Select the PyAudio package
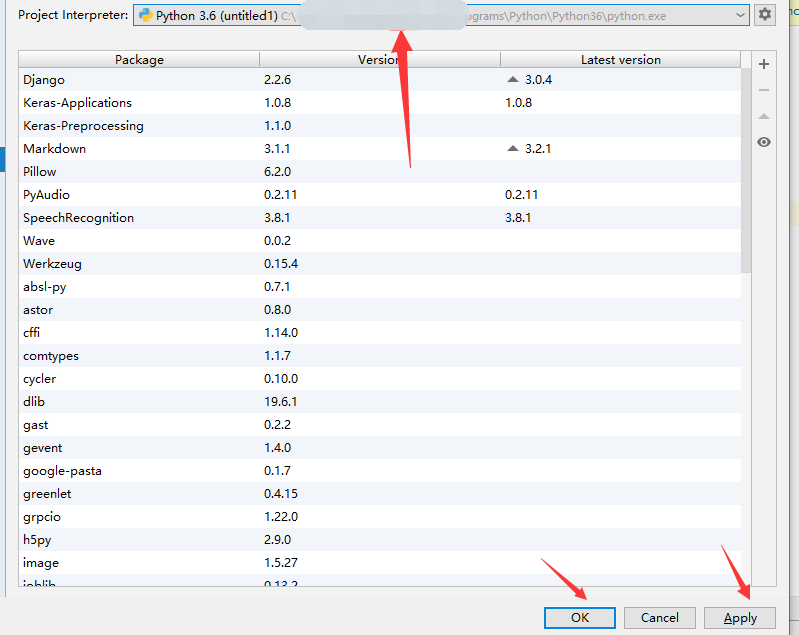799x635 pixels. point(380,195)
